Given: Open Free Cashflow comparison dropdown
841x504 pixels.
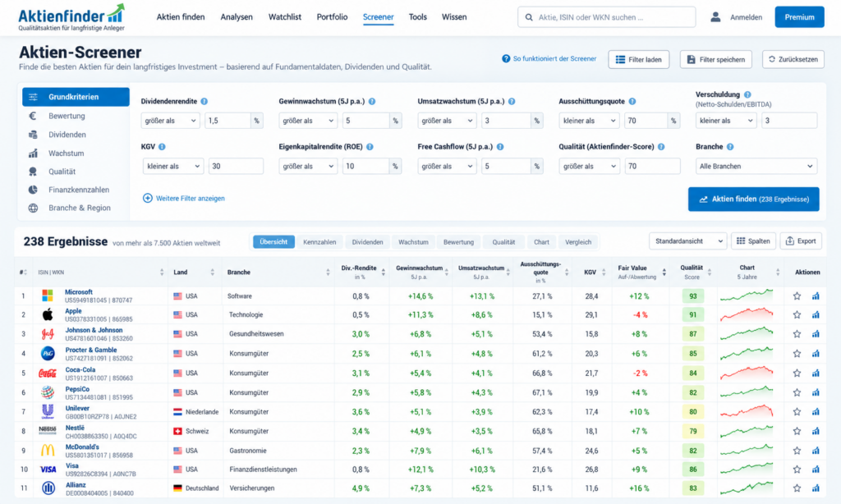Looking at the screenshot, I should pos(448,166).
